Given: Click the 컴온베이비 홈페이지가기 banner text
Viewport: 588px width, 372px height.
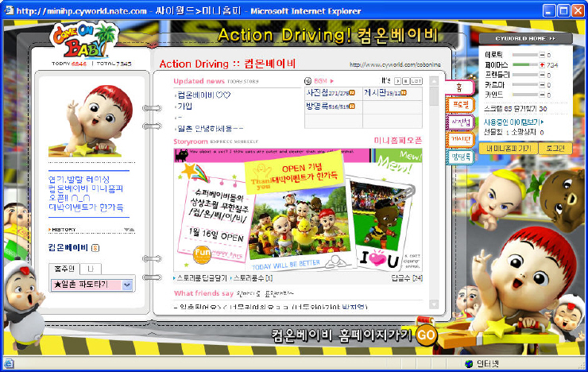Looking at the screenshot, I should (342, 335).
